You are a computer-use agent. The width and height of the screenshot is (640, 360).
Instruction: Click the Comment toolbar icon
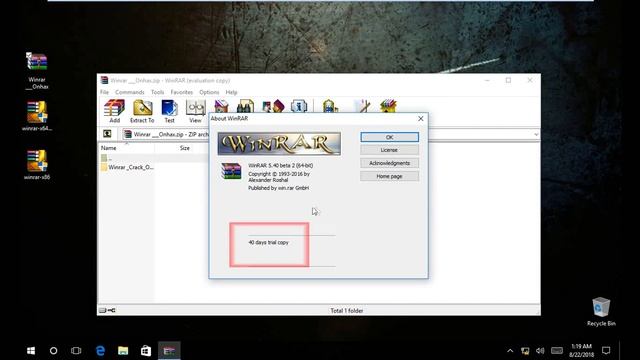click(x=362, y=106)
